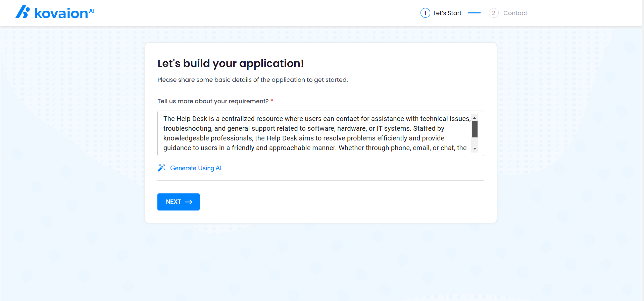Open the Let's Start step label
Viewport: 644px width, 301px height.
(x=447, y=13)
